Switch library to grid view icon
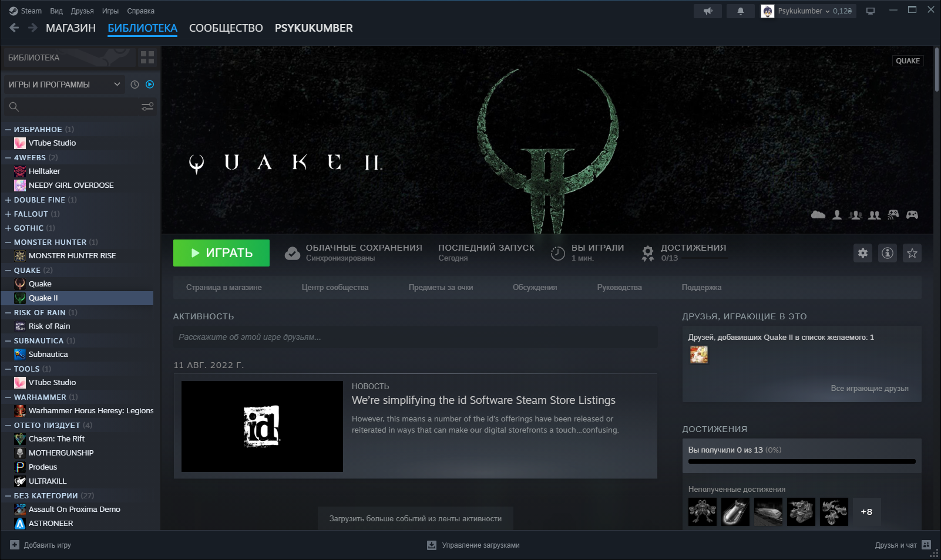 [147, 58]
